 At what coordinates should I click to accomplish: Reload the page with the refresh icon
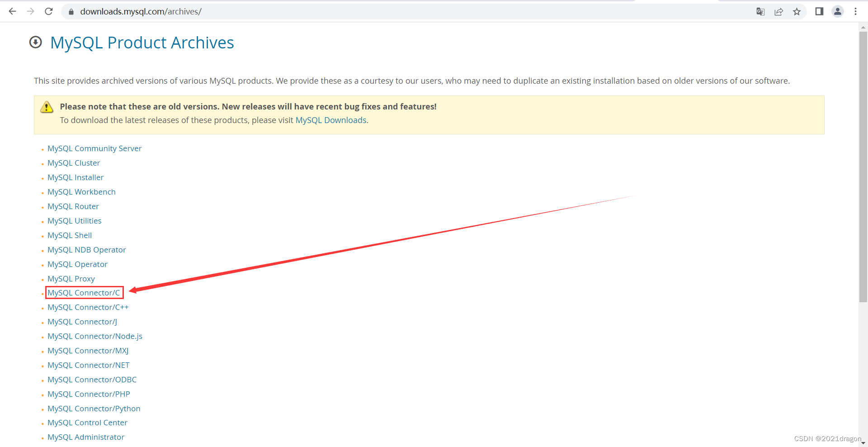(x=49, y=11)
